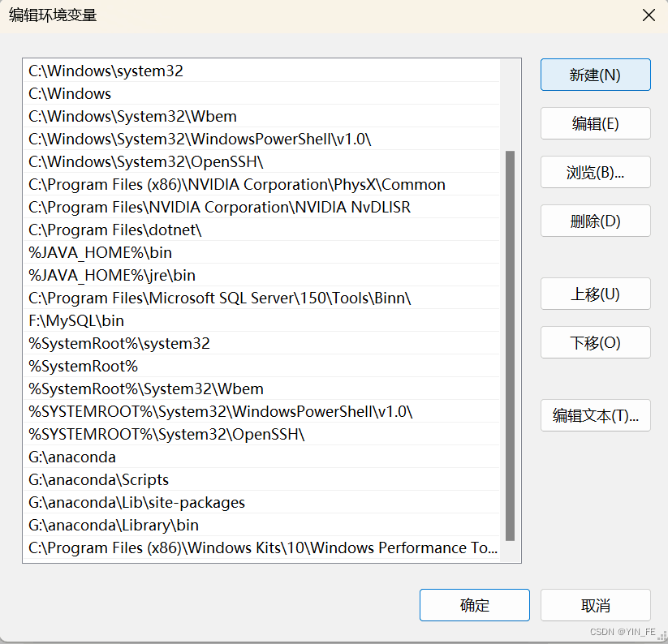Click the vertical scrollbar in the list
668x644 pixels.
tap(511, 341)
